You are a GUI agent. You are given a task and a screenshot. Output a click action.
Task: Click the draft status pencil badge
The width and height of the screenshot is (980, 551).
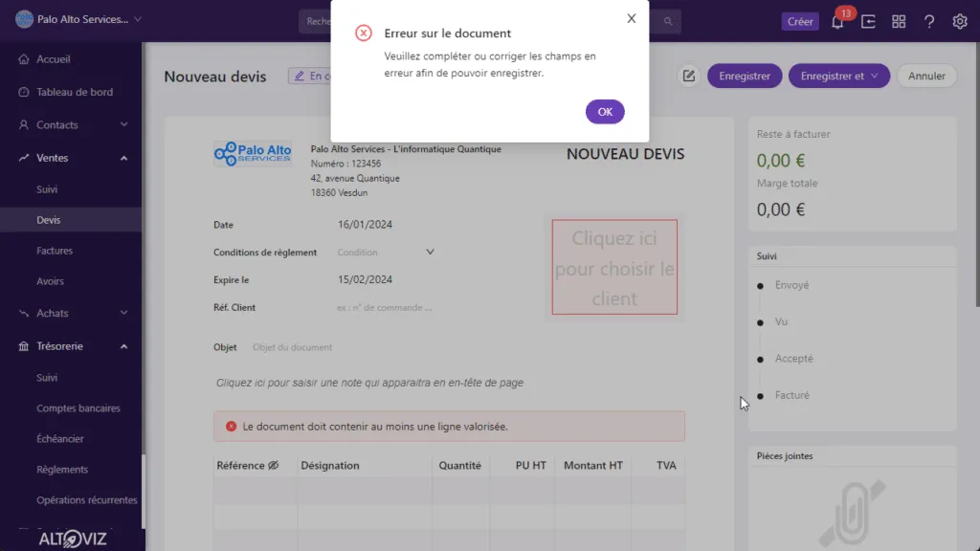coord(310,76)
